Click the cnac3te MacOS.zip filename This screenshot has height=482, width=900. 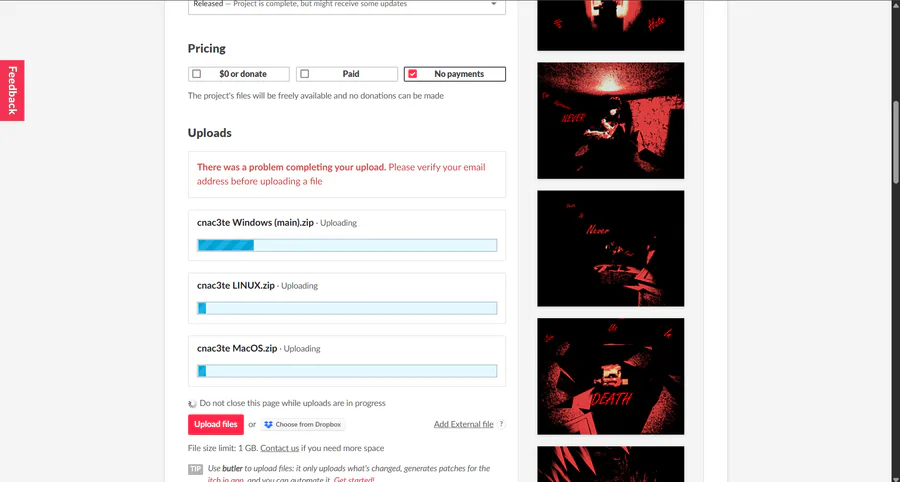(237, 348)
